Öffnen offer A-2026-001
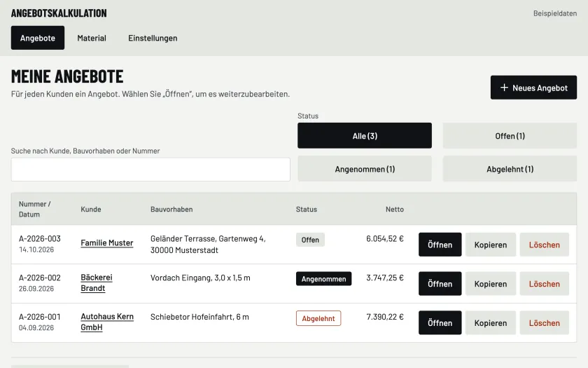 440,322
